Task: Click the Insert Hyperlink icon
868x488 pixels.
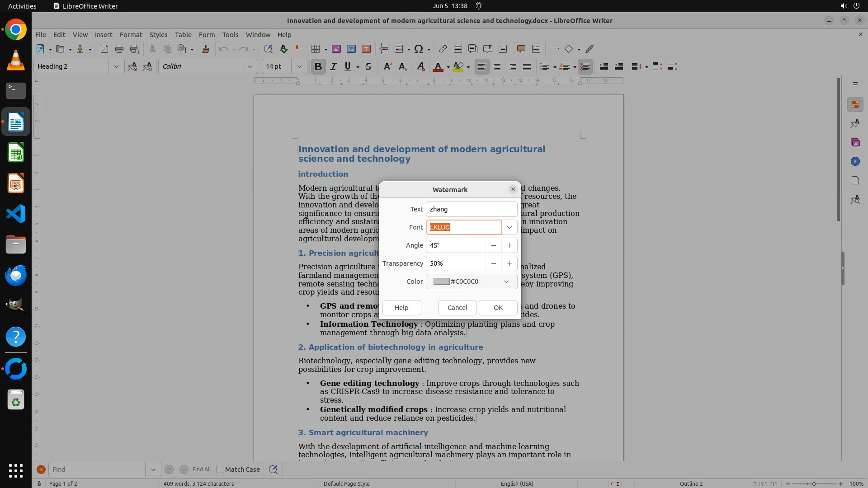Action: coord(443,49)
